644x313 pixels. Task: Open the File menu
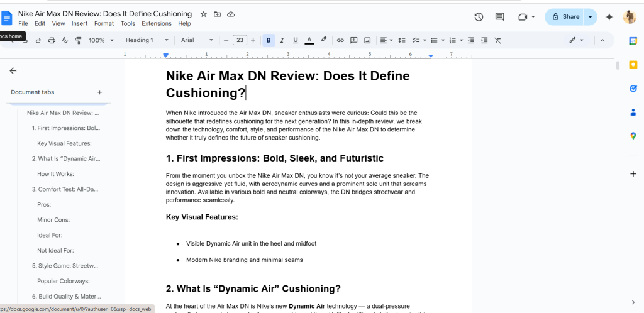[x=23, y=23]
